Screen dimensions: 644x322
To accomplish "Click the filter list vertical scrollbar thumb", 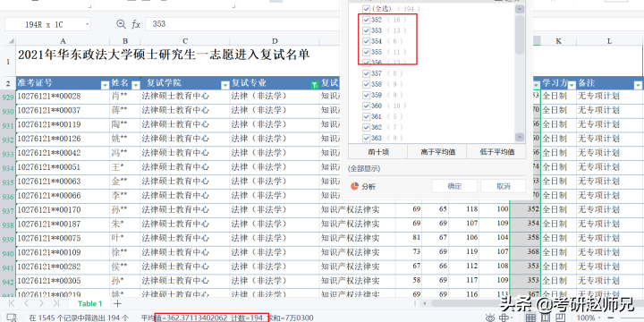I will click(x=520, y=35).
